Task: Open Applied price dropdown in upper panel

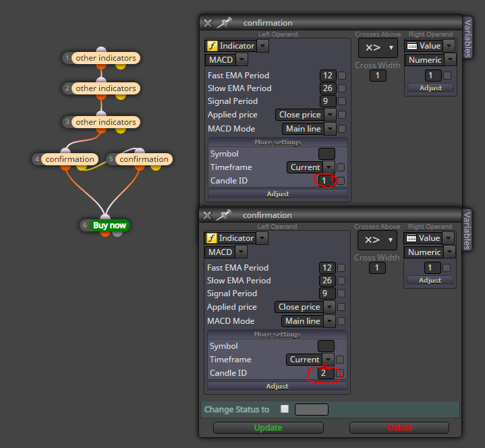Action: click(331, 115)
